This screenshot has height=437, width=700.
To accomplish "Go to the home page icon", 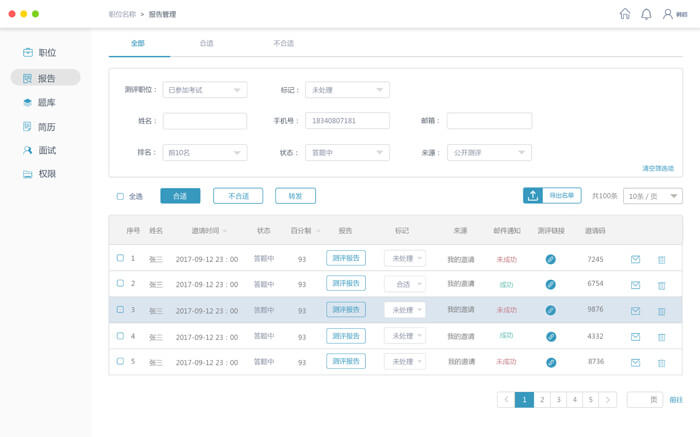I will point(625,14).
